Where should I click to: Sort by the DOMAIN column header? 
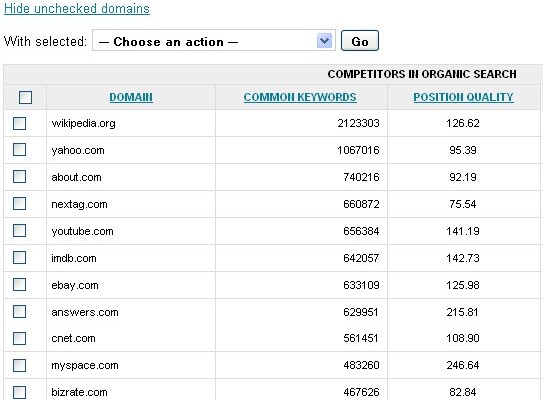pyautogui.click(x=131, y=97)
